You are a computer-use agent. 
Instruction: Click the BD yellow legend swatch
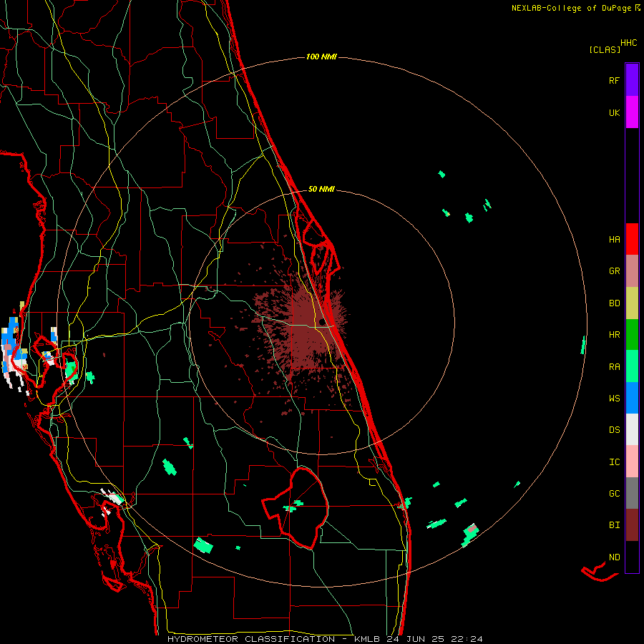tap(632, 303)
